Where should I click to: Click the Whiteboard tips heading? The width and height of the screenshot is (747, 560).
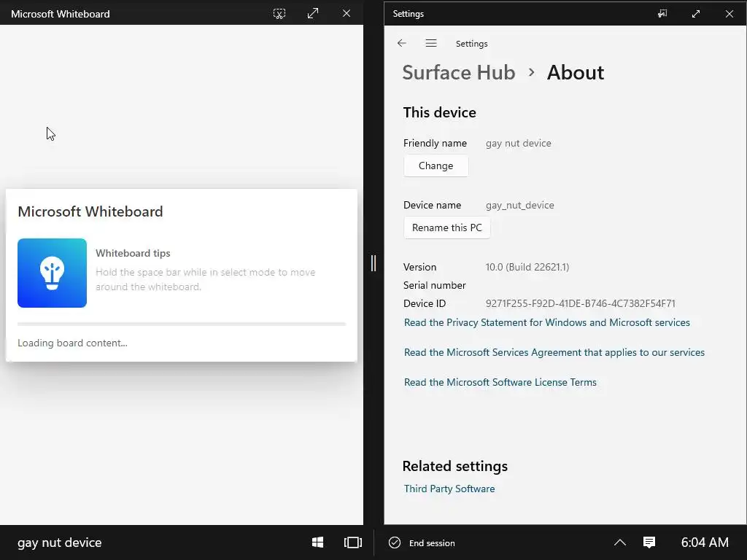(x=133, y=253)
